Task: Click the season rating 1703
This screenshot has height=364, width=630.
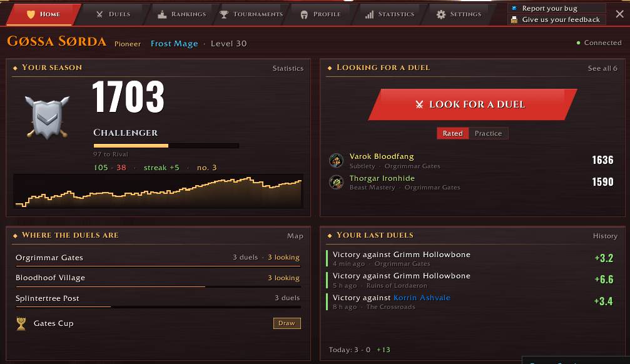Action: coord(128,97)
